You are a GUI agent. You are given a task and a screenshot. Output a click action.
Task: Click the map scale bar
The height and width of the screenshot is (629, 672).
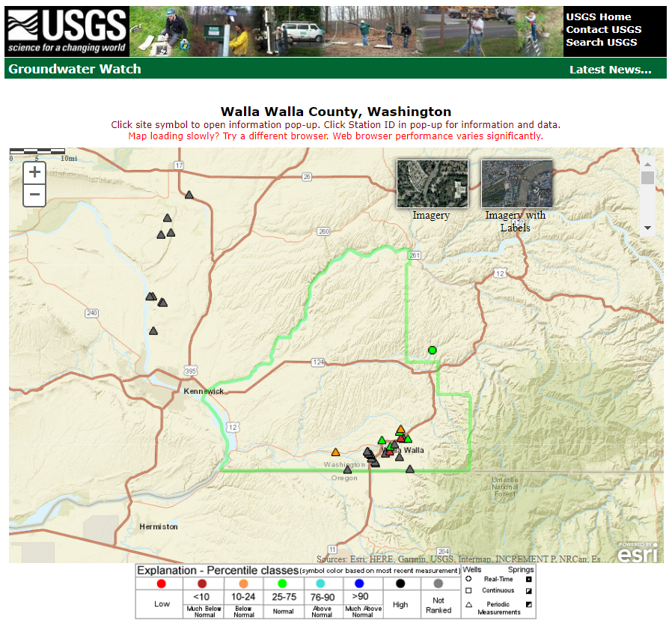tap(37, 151)
